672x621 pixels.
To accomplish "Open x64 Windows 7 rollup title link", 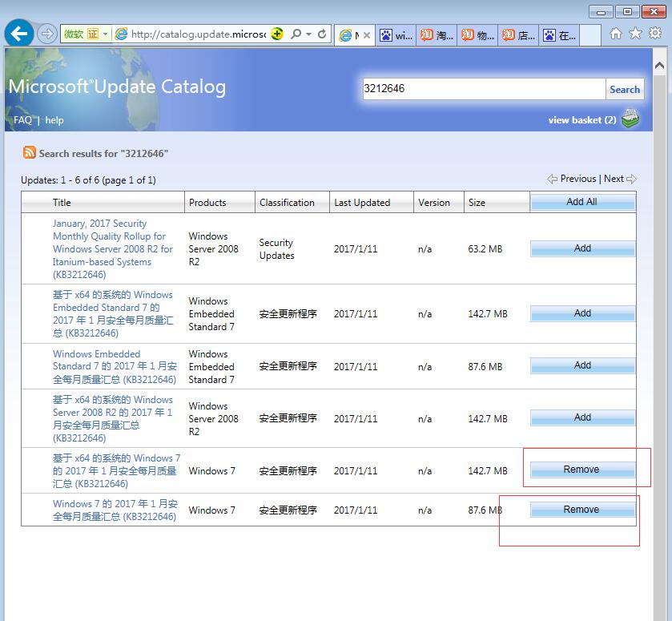I will 117,470.
